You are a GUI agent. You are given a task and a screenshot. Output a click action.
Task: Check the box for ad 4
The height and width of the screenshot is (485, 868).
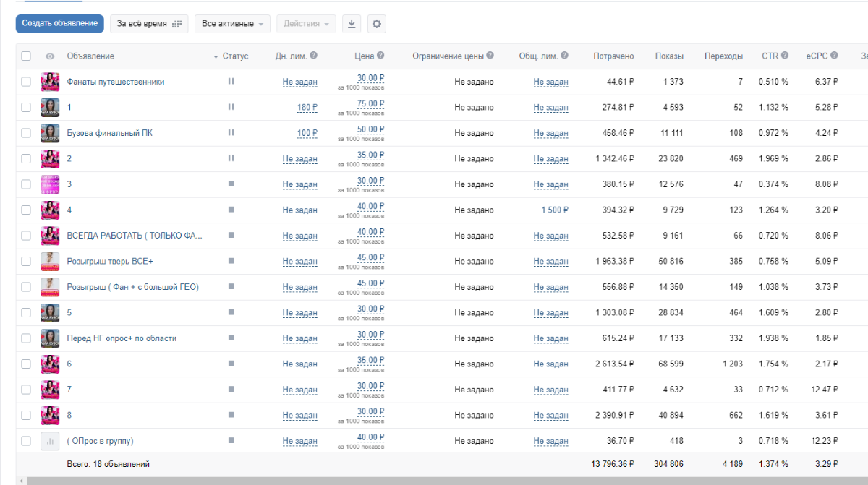click(26, 210)
